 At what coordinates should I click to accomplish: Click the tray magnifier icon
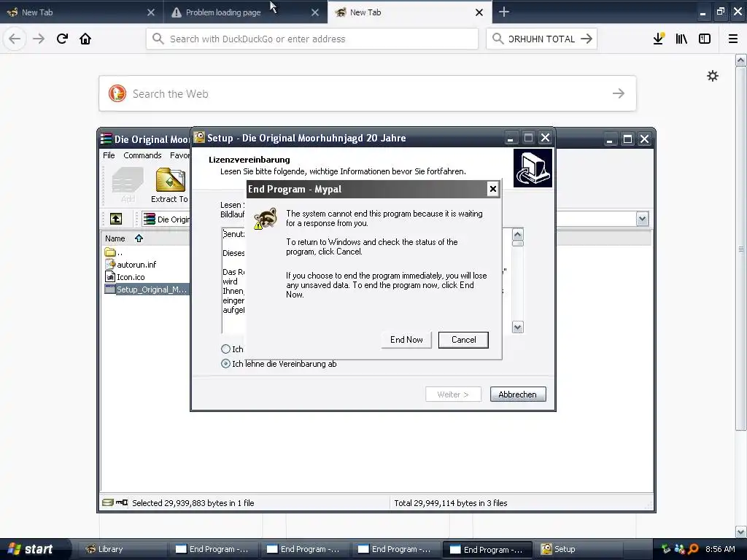(693, 549)
